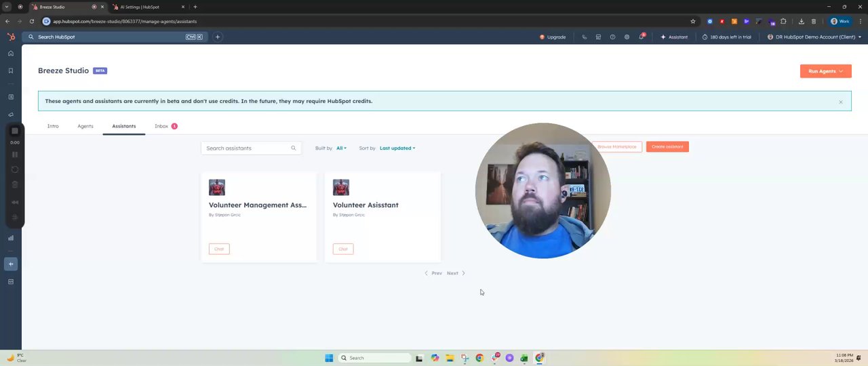Open the Snipping Tool taskbar icon

[x=465, y=358]
